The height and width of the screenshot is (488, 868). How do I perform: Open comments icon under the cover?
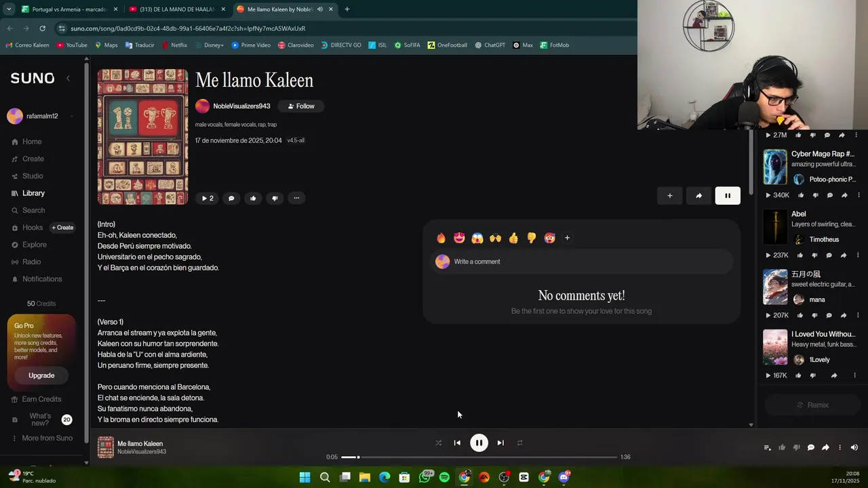coord(231,198)
